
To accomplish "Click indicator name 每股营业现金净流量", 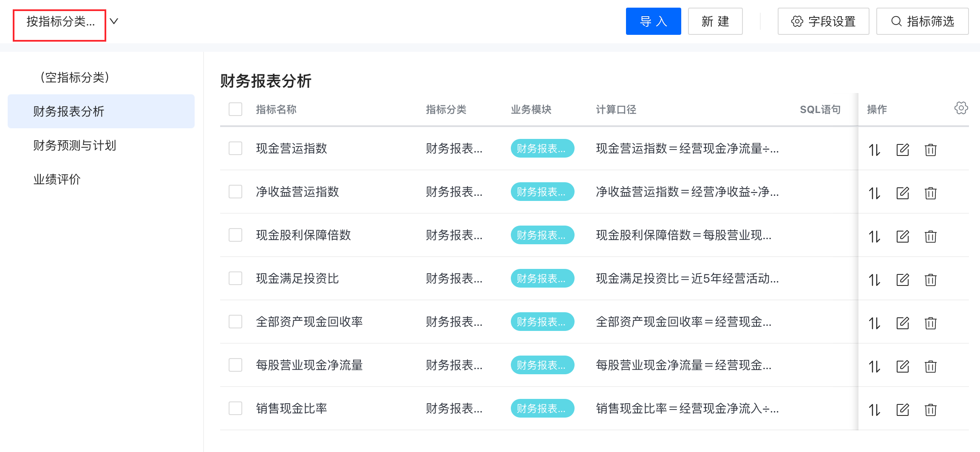I will [309, 365].
